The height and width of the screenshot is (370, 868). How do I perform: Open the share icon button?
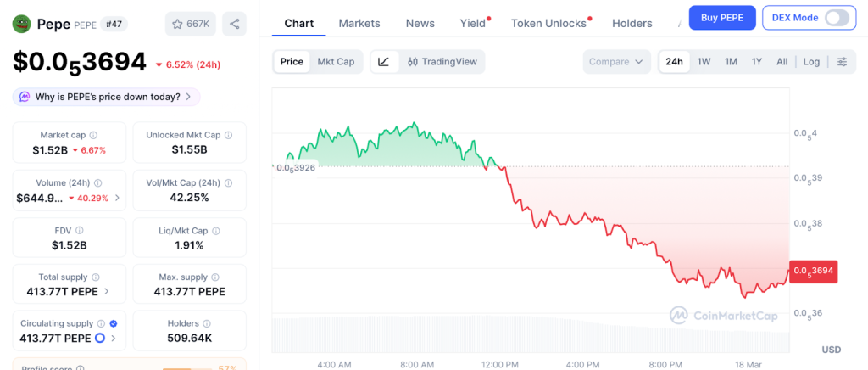tap(234, 24)
